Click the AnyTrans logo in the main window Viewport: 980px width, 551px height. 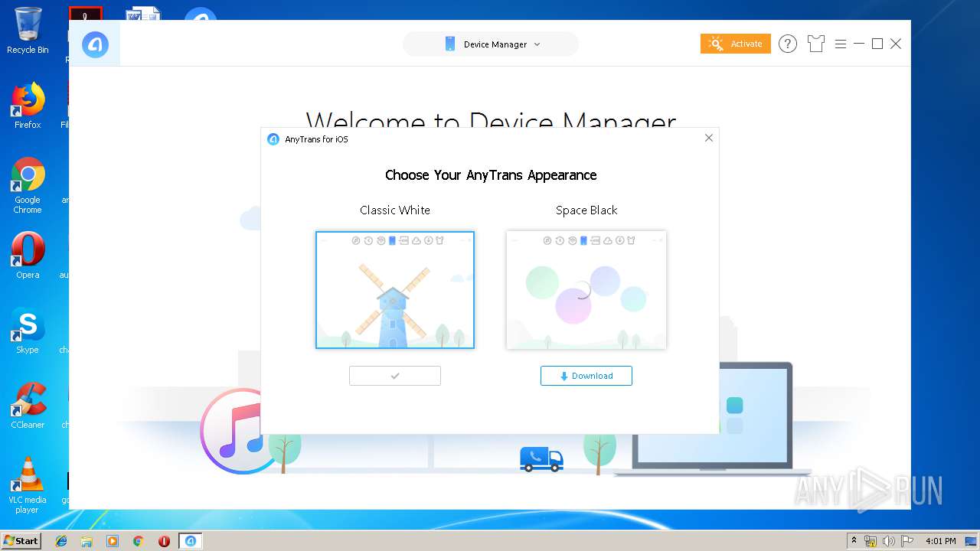point(95,44)
